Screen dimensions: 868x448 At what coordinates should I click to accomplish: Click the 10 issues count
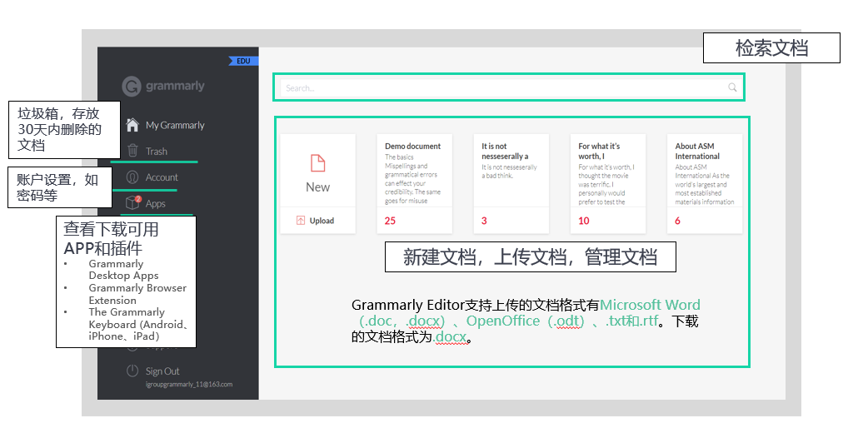pos(584,221)
